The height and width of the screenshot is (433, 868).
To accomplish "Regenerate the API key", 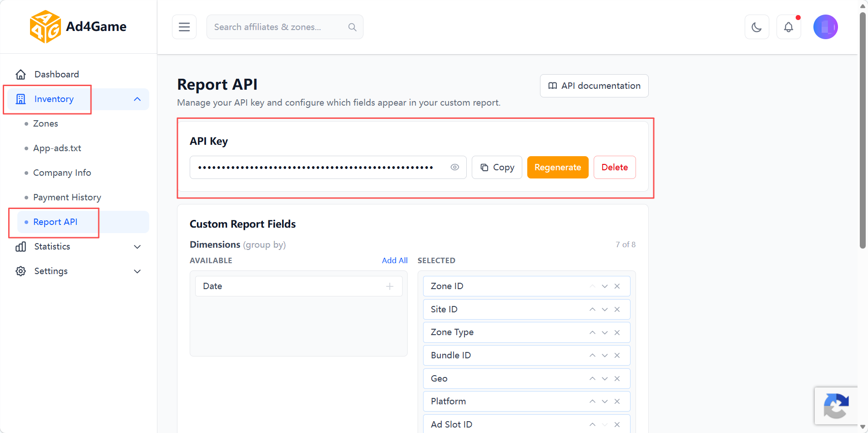I will pos(558,167).
